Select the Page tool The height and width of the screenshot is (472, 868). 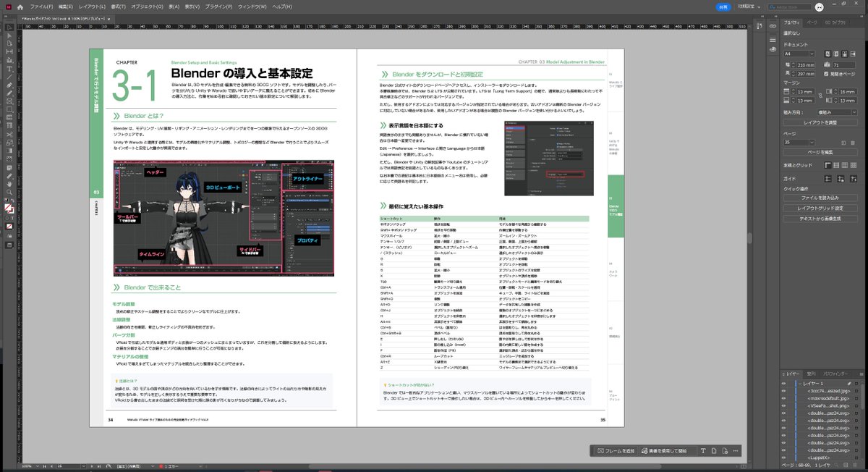[x=10, y=43]
